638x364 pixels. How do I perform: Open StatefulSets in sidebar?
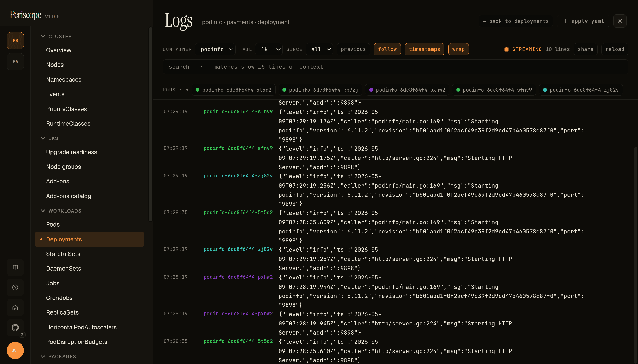[90, 254]
